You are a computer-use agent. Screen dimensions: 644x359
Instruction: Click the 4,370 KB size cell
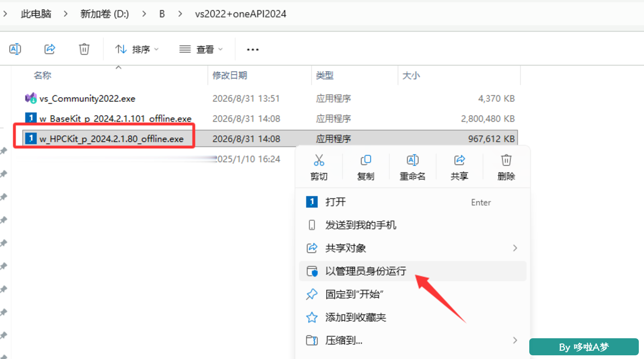pos(496,99)
